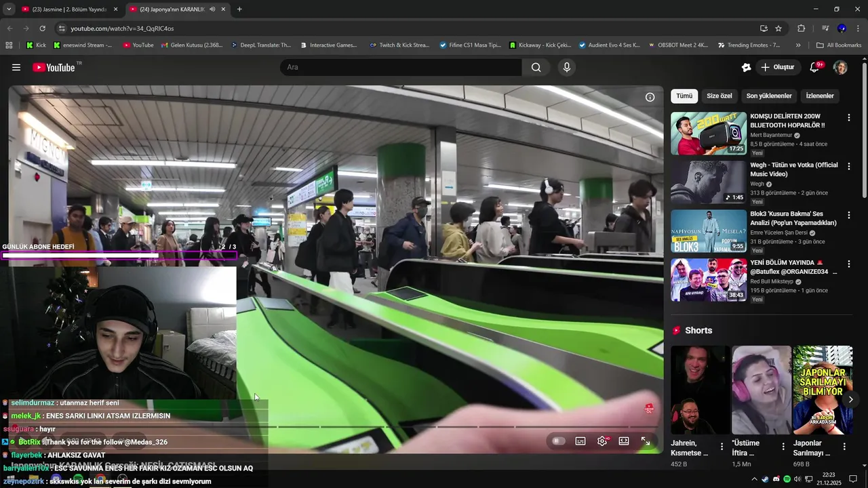Open the Wegh music video thumbnail
Image resolution: width=868 pixels, height=488 pixels.
click(x=709, y=182)
